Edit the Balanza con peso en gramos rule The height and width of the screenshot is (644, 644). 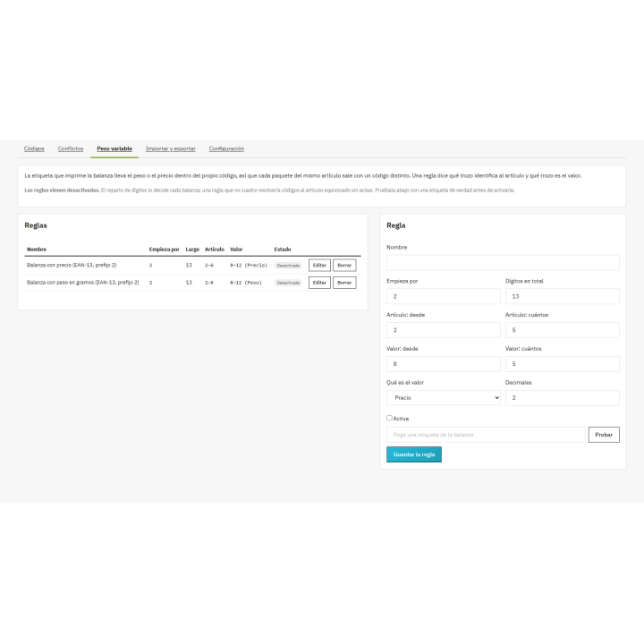[x=319, y=283]
